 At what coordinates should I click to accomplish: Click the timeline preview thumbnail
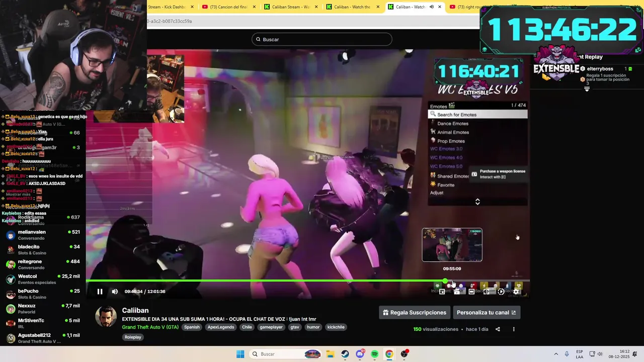tap(452, 245)
